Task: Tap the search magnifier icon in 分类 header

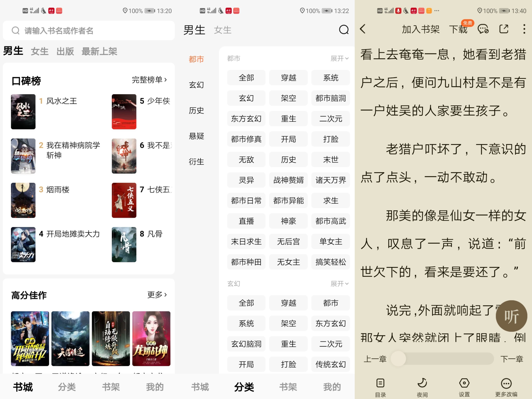Action: click(x=344, y=30)
